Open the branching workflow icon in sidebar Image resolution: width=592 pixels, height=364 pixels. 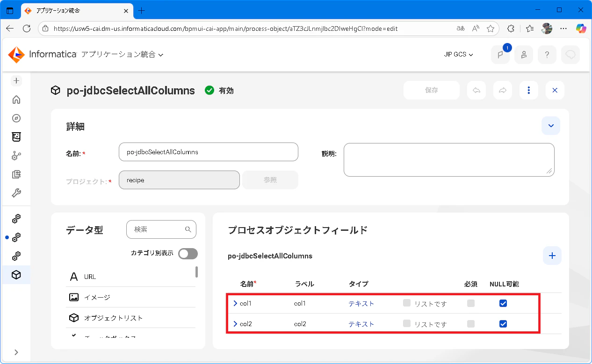pyautogui.click(x=16, y=156)
